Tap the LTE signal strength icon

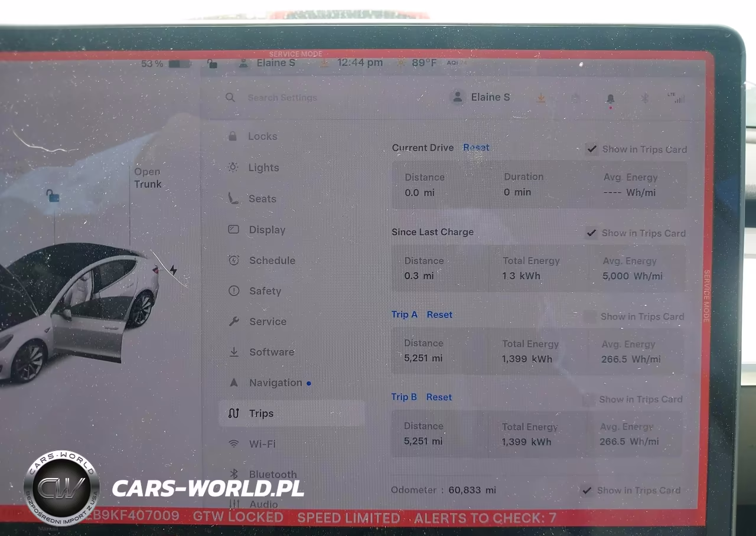[677, 98]
